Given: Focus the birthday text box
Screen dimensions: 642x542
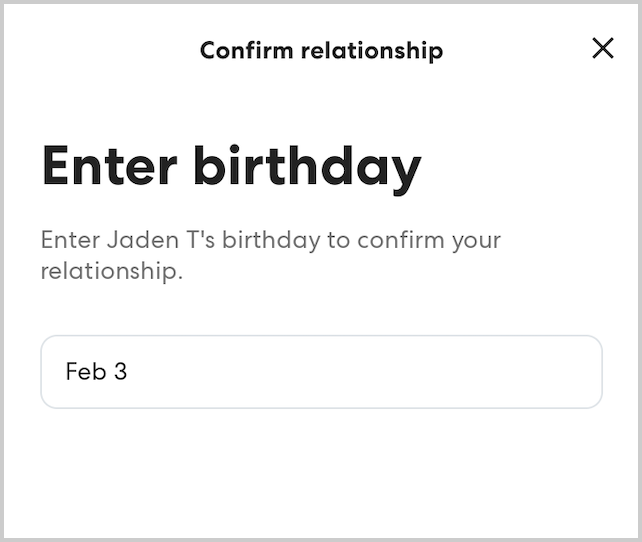Looking at the screenshot, I should click(321, 372).
